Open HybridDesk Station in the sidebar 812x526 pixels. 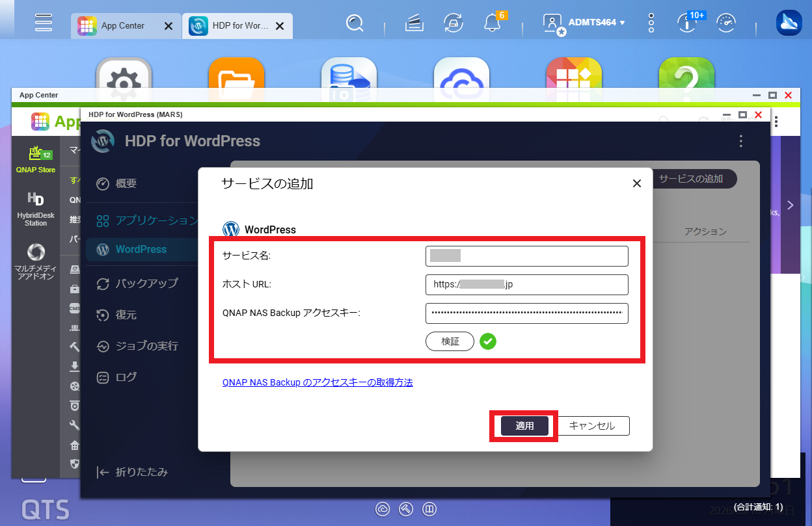point(36,209)
